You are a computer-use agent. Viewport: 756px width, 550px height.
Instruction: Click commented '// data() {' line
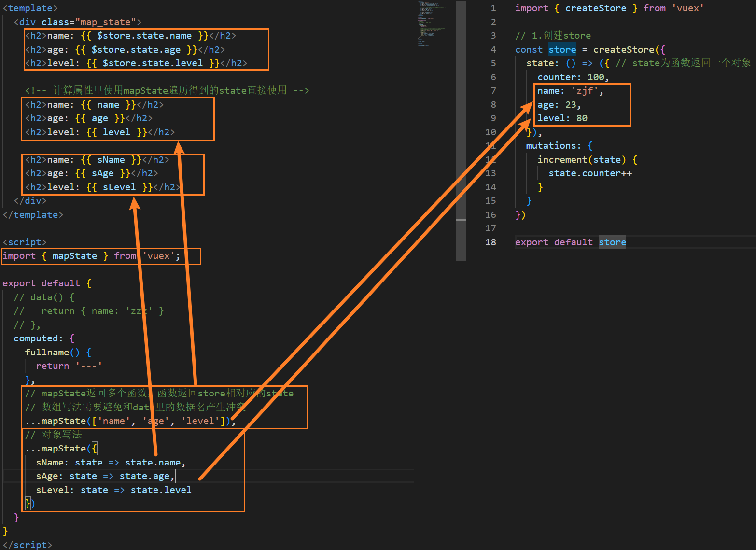pos(44,297)
